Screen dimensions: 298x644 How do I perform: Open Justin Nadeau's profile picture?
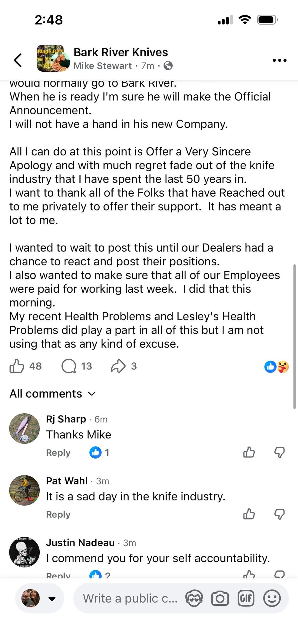pos(24,552)
